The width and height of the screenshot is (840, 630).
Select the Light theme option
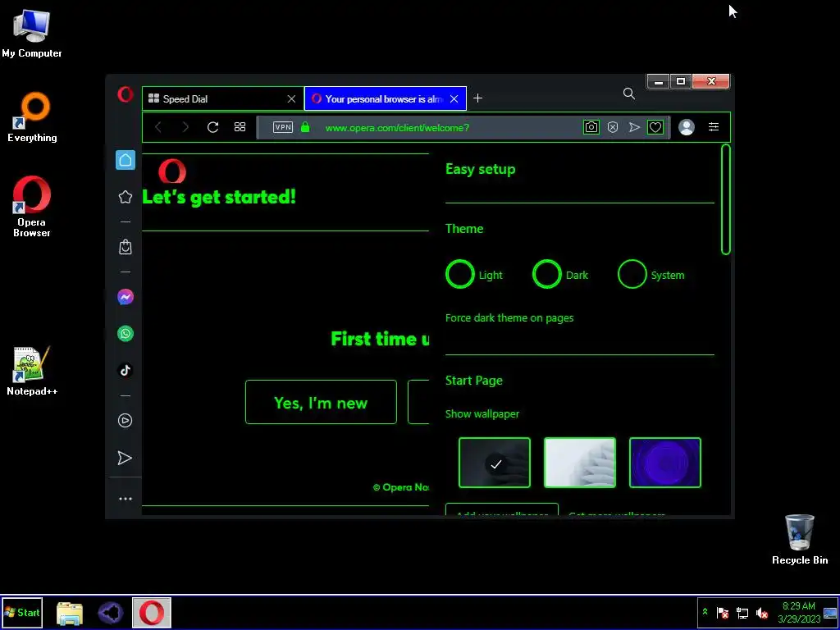(459, 274)
